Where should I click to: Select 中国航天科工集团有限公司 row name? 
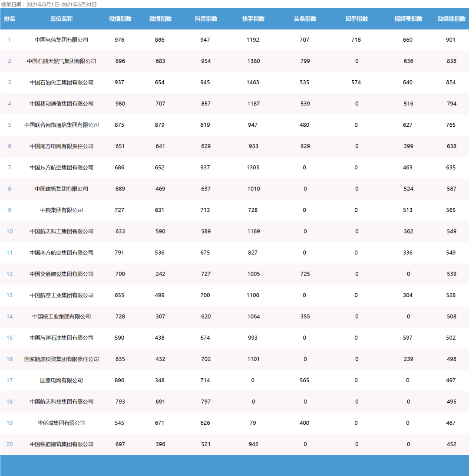pos(61,231)
